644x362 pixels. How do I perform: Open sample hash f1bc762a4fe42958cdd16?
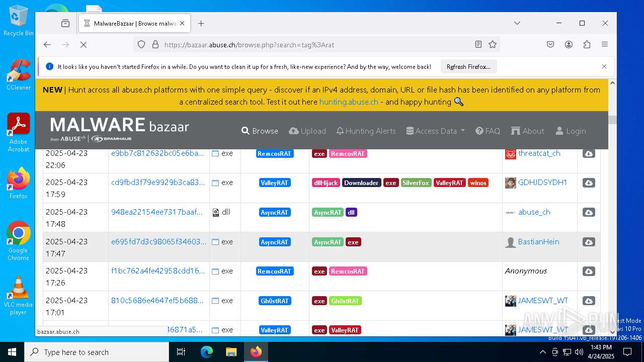(x=158, y=271)
